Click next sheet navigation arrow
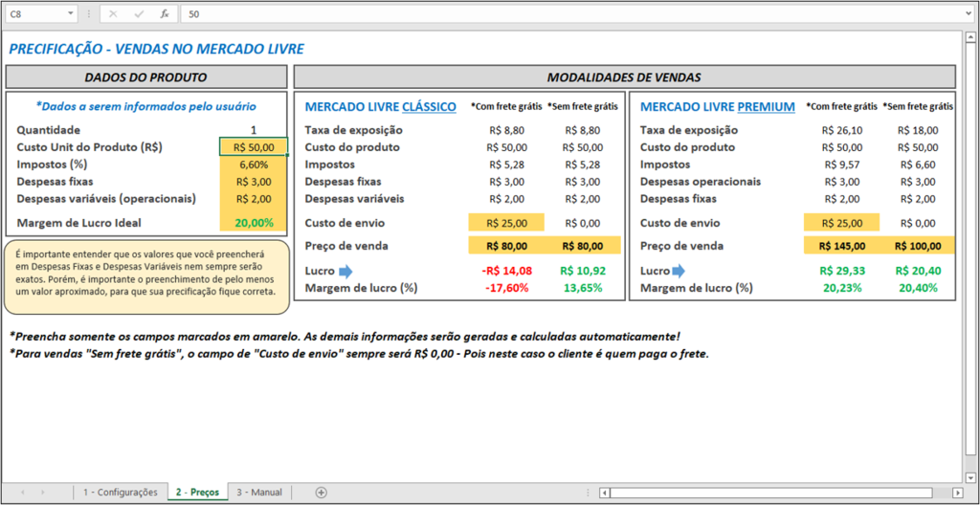980x505 pixels. point(43,493)
